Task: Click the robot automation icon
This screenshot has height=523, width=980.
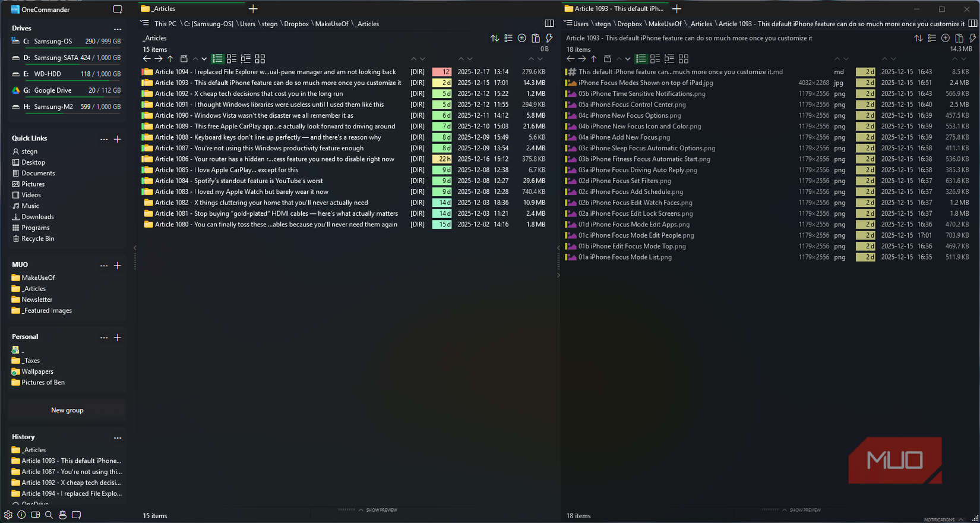Action: [62, 515]
